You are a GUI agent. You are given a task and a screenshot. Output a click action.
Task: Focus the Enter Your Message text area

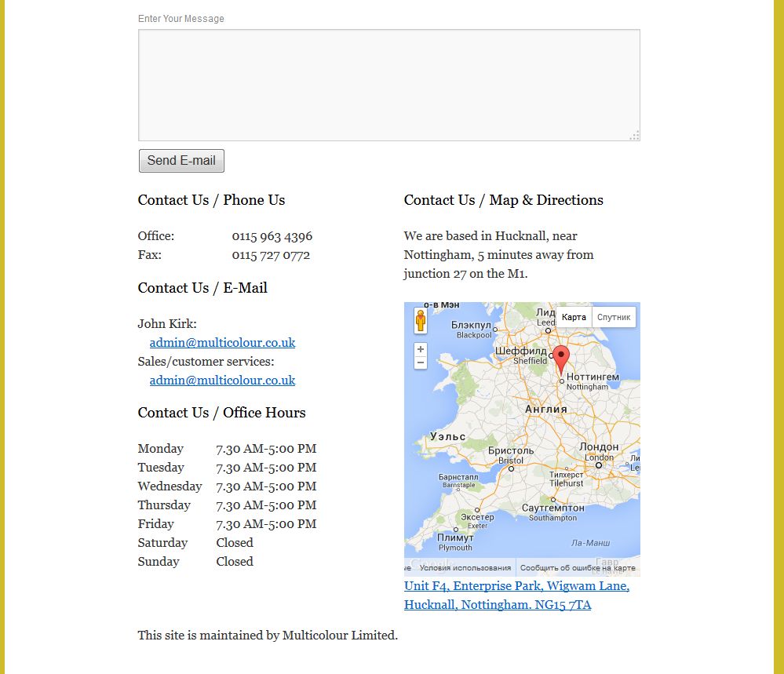point(388,86)
